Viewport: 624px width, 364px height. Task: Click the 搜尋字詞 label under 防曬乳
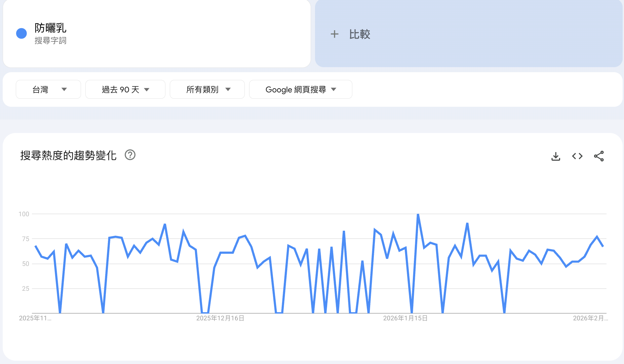pyautogui.click(x=51, y=41)
